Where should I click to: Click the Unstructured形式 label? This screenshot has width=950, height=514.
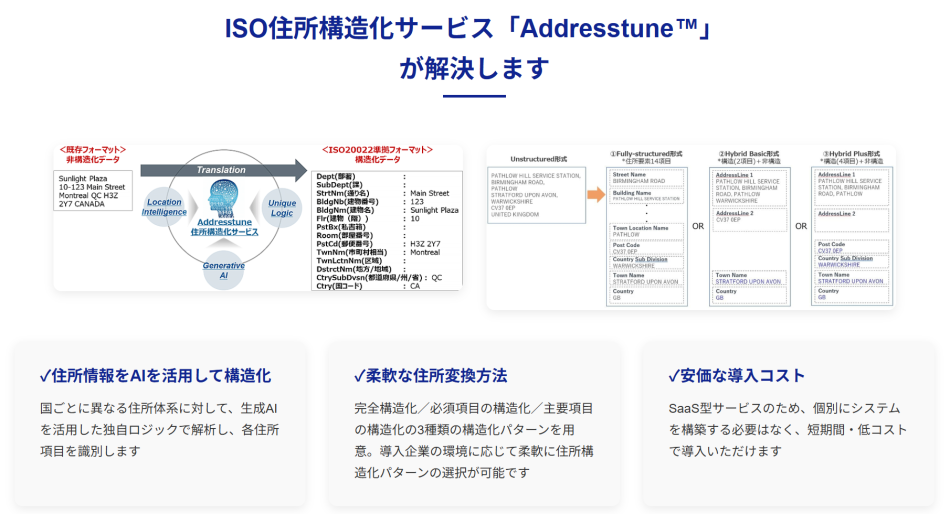[538, 159]
